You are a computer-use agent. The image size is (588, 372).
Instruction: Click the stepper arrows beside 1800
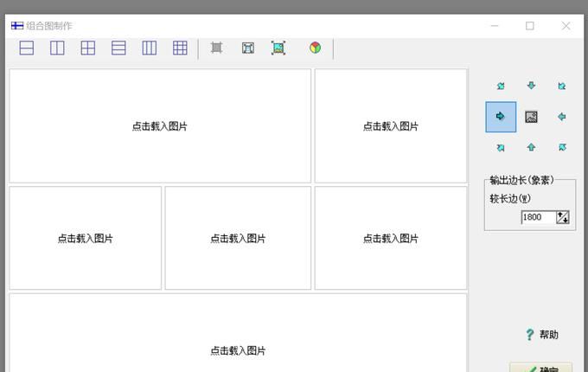(x=563, y=217)
